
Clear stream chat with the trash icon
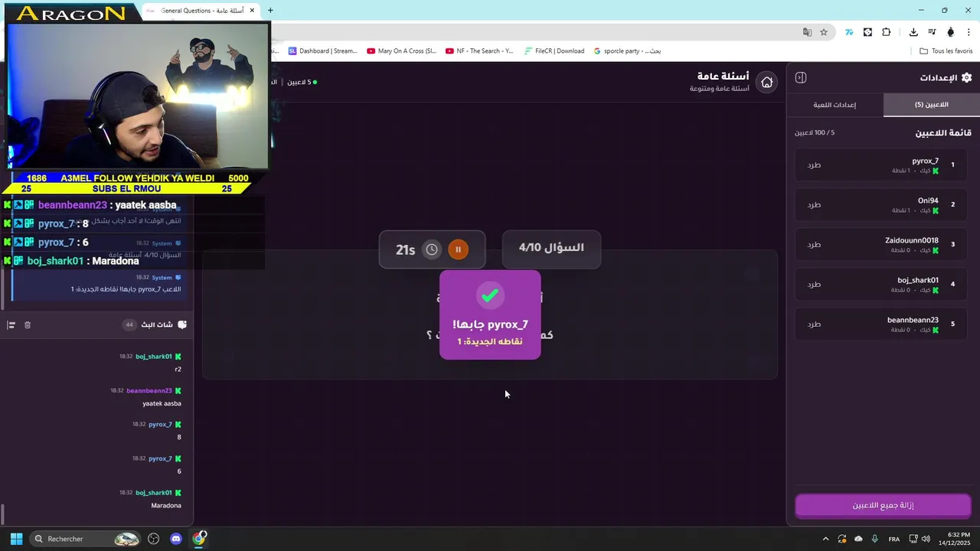(28, 324)
